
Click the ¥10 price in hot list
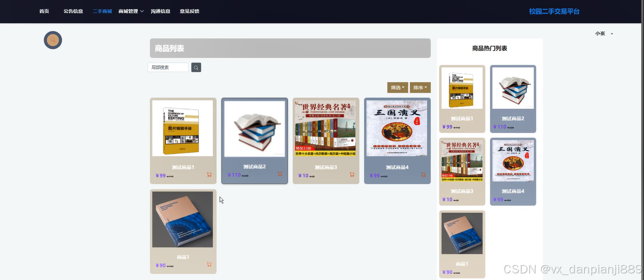click(x=447, y=200)
